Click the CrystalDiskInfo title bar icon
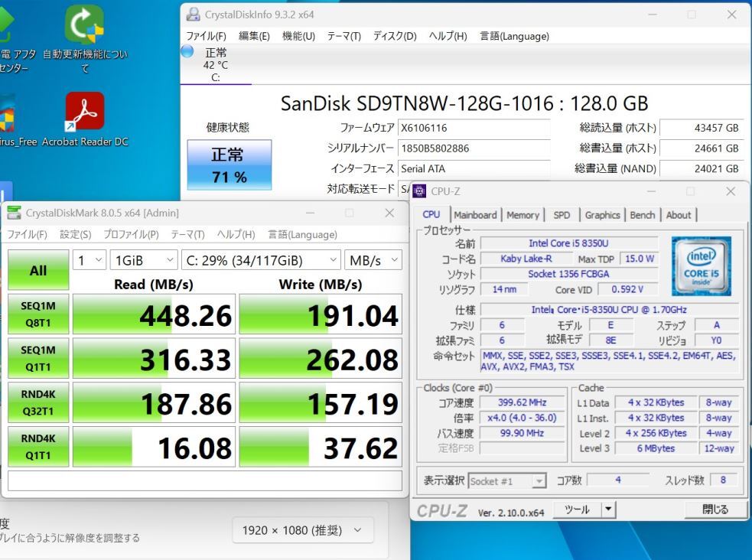This screenshot has height=560, width=752. (193, 15)
